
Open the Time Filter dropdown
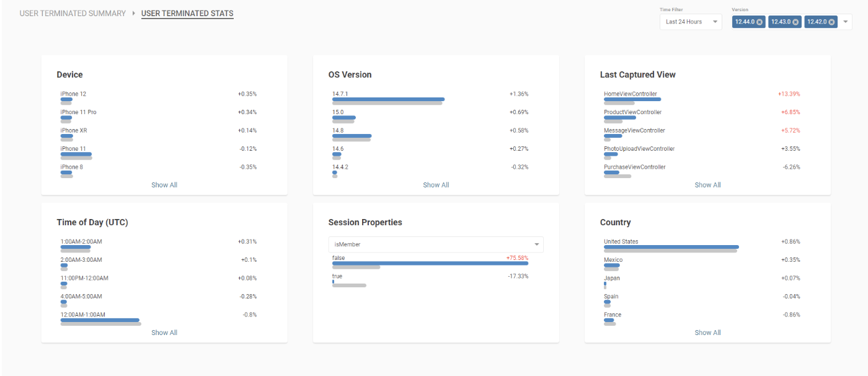(x=691, y=22)
